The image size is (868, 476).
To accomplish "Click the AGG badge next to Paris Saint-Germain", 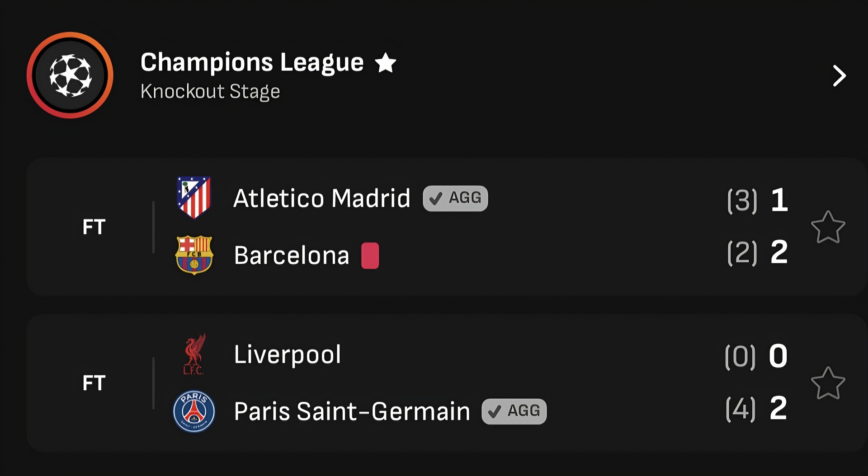I will (514, 411).
